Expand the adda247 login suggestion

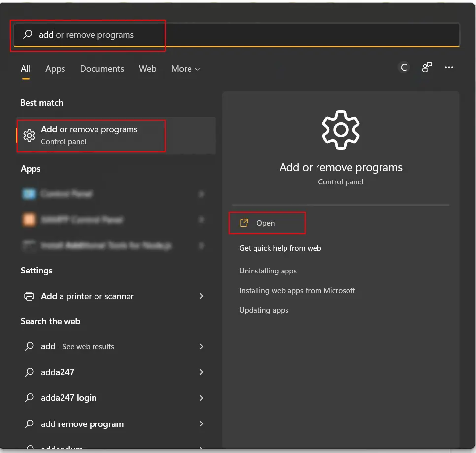pos(201,398)
